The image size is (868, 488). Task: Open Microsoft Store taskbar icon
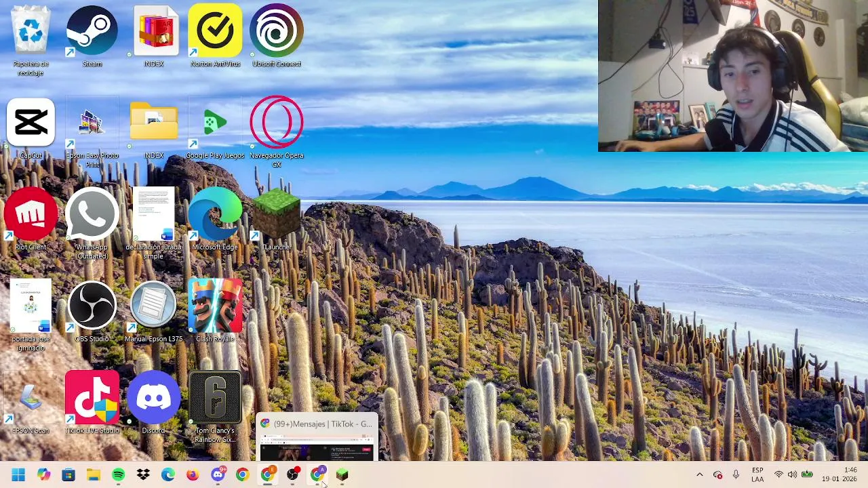click(68, 475)
